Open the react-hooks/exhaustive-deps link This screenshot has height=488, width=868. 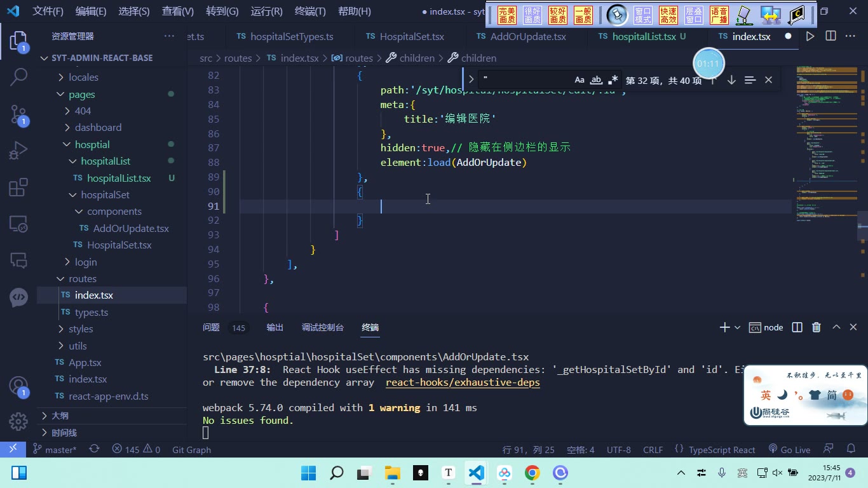click(x=463, y=383)
